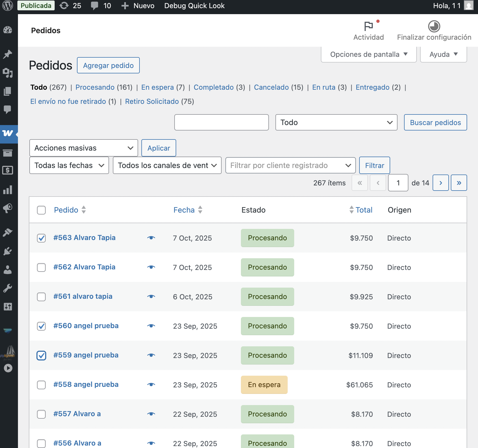478x448 pixels.
Task: Preview order #563 with the eye icon
Action: click(x=151, y=238)
